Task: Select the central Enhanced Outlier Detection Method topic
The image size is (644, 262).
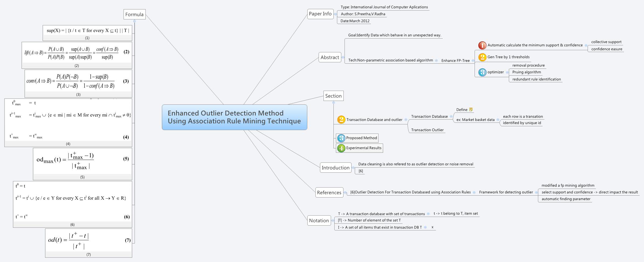Action: 234,117
